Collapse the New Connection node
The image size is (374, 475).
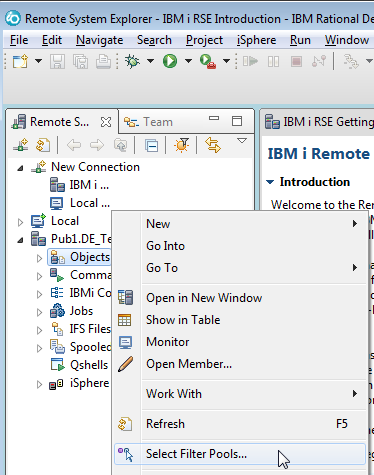20,168
